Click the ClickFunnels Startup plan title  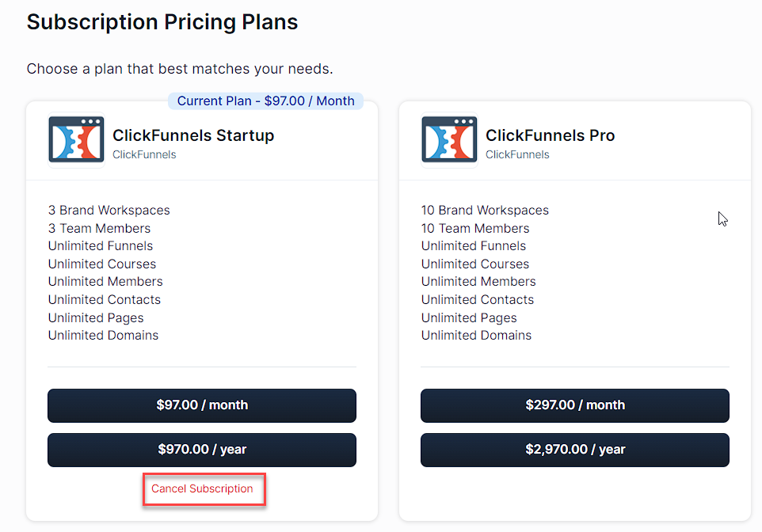pyautogui.click(x=193, y=135)
